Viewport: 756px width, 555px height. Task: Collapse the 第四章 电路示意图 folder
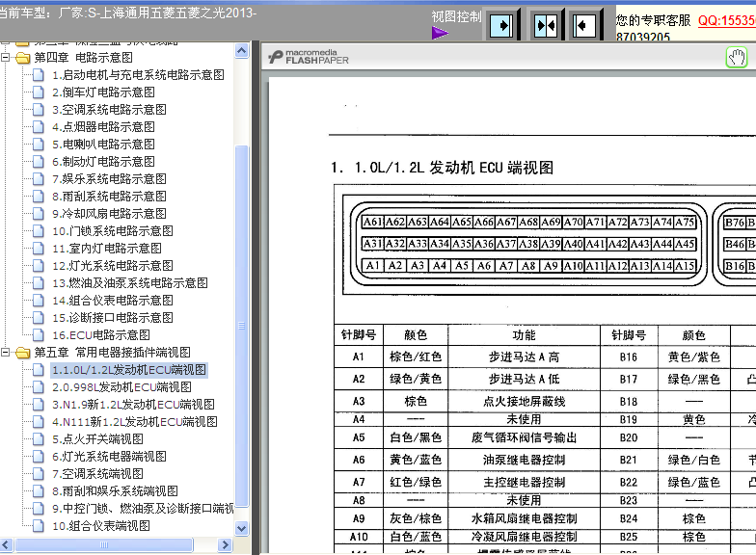tap(6, 58)
